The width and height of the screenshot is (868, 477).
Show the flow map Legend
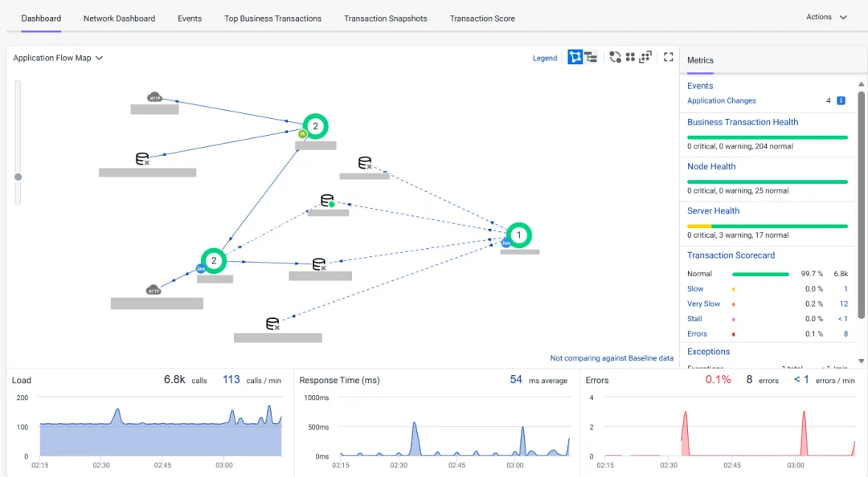point(545,58)
